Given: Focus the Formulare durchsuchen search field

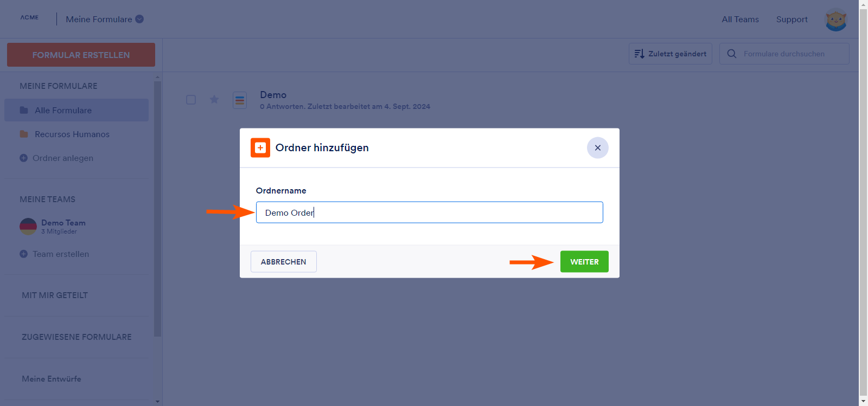Looking at the screenshot, I should (784, 54).
